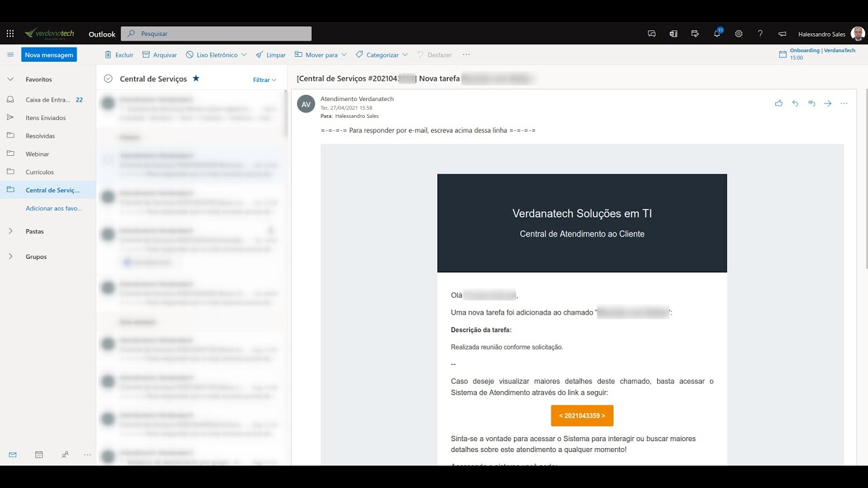The width and height of the screenshot is (868, 488).
Task: Open Teams chat icon in header
Action: 652,33
